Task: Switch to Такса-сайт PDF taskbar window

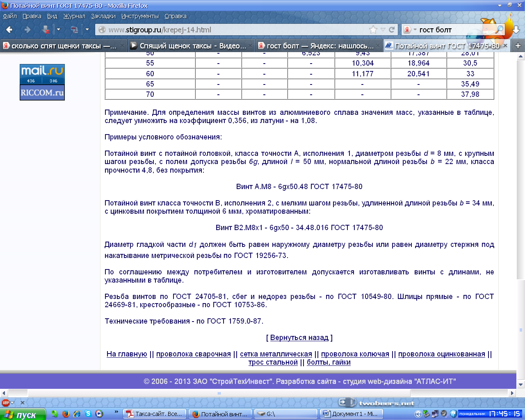Action: pyautogui.click(x=155, y=414)
